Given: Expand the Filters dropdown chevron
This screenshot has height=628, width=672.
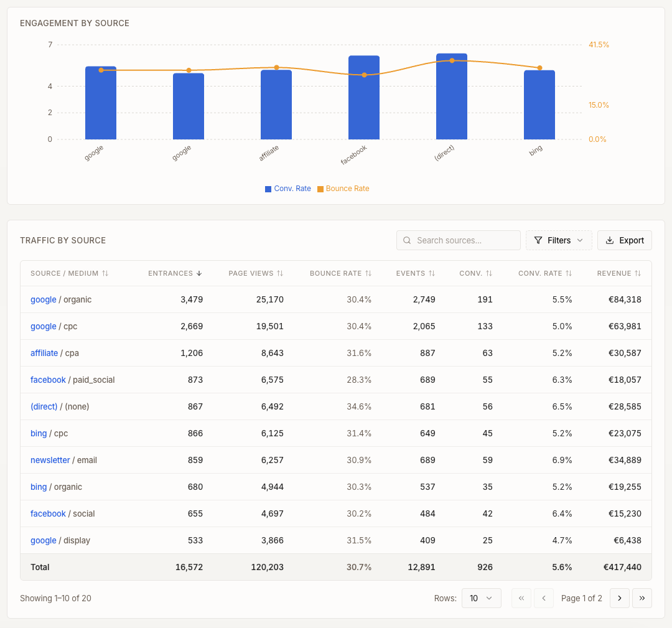Looking at the screenshot, I should click(580, 240).
